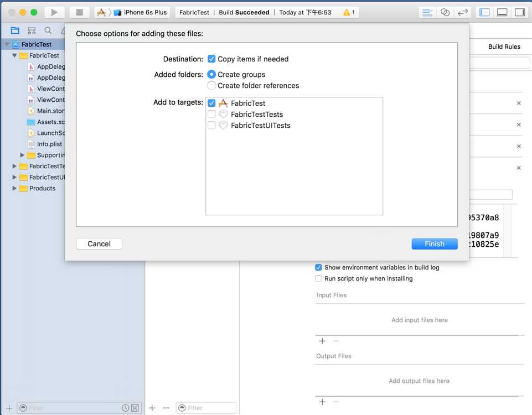Viewport: 532px width, 415px height.
Task: Select FabricTest scheme icon in toolbar
Action: click(x=101, y=13)
